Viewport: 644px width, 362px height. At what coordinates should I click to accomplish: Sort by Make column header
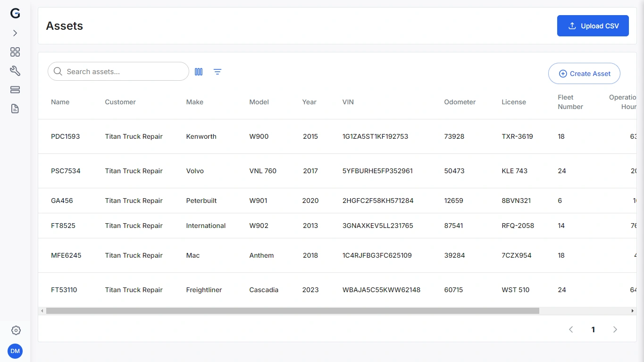click(195, 102)
